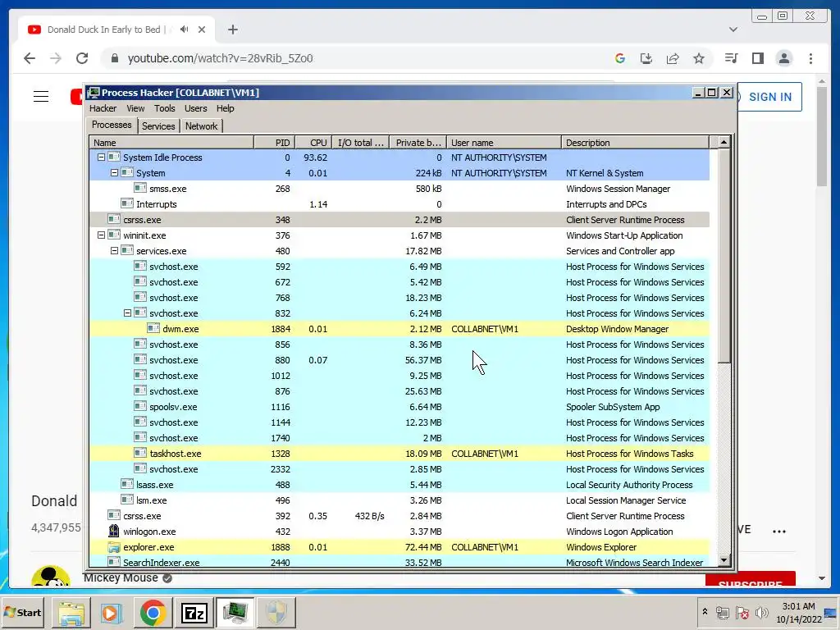Open the Tools menu
This screenshot has height=630, width=840.
click(164, 108)
